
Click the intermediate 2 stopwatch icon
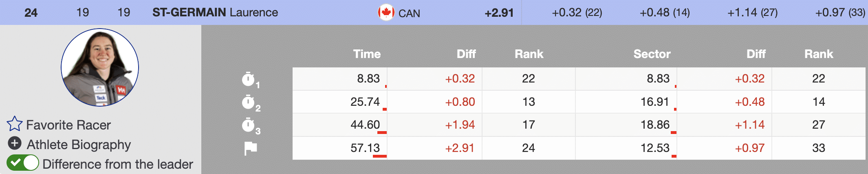tap(248, 103)
